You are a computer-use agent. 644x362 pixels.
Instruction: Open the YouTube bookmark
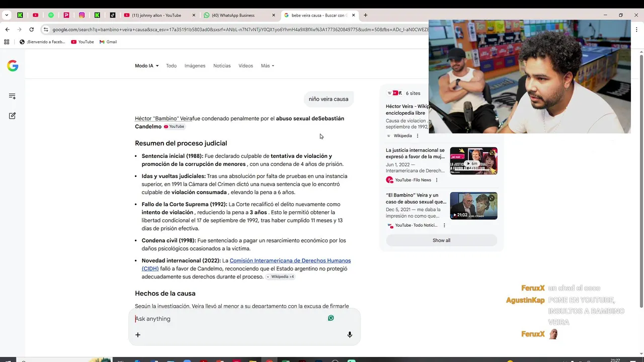click(83, 42)
